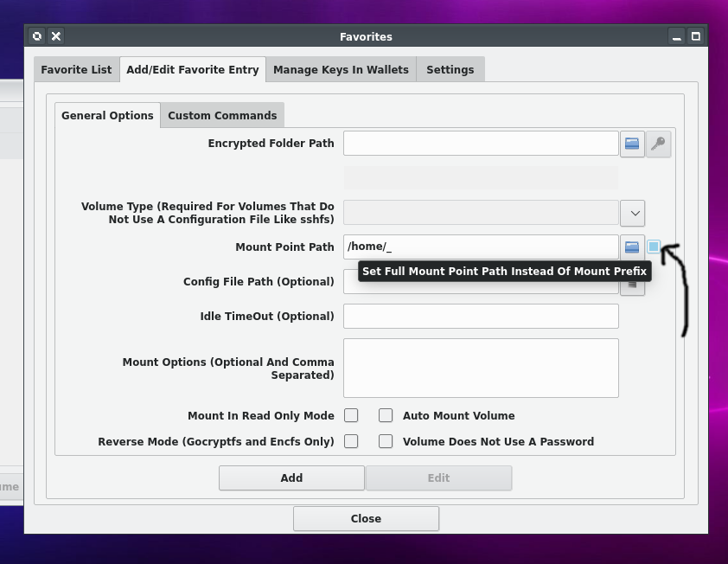Toggle Set Full Mount Point Path Instead Of Mount Prefix

tap(654, 247)
